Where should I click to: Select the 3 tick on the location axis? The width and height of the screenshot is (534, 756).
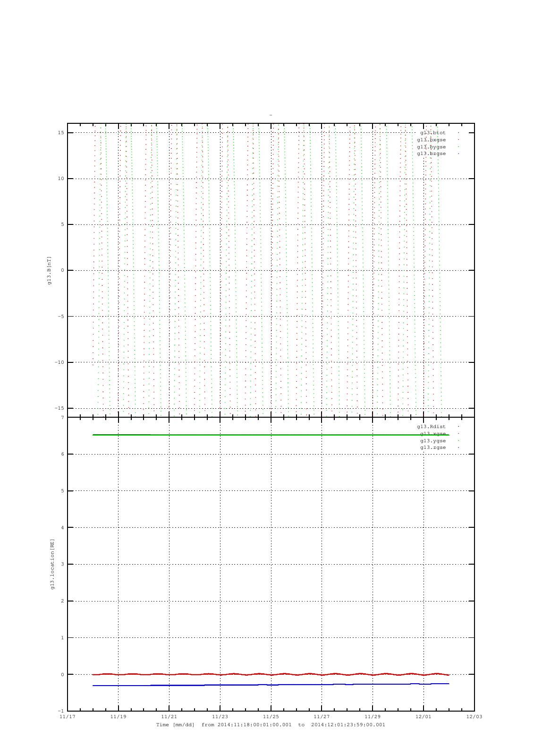pos(62,564)
